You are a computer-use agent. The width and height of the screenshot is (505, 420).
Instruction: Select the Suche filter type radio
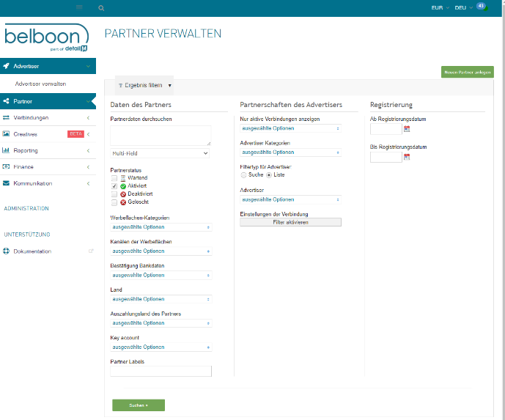coord(244,174)
